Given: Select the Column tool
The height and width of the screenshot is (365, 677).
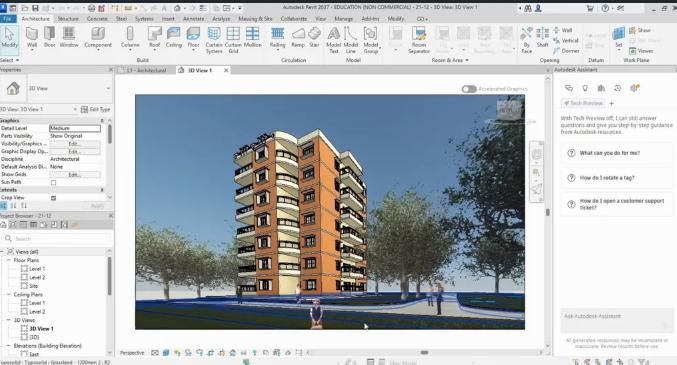Looking at the screenshot, I should point(130,38).
